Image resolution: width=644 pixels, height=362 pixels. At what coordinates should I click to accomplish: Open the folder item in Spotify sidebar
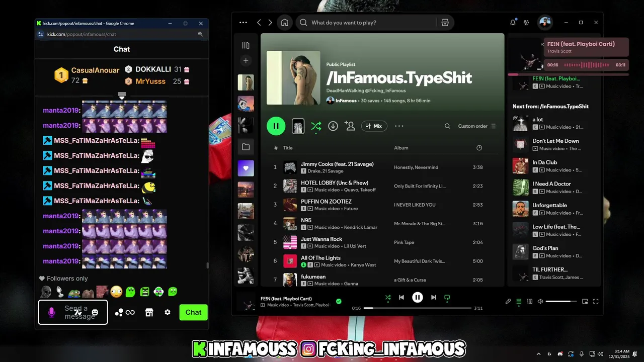click(x=246, y=147)
